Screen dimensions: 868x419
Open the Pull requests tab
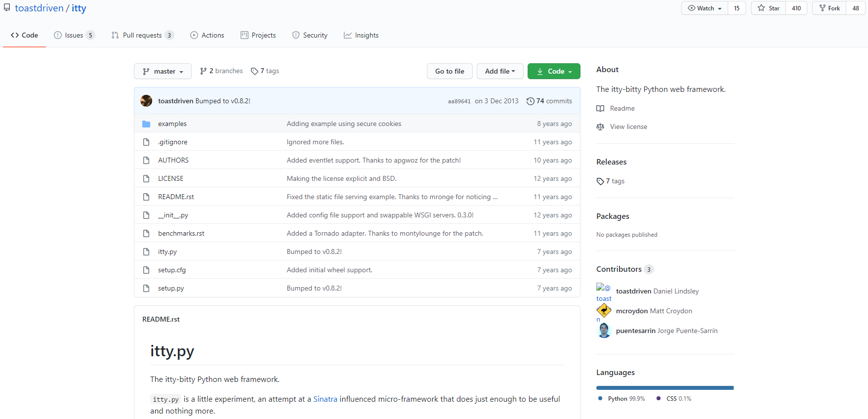142,35
